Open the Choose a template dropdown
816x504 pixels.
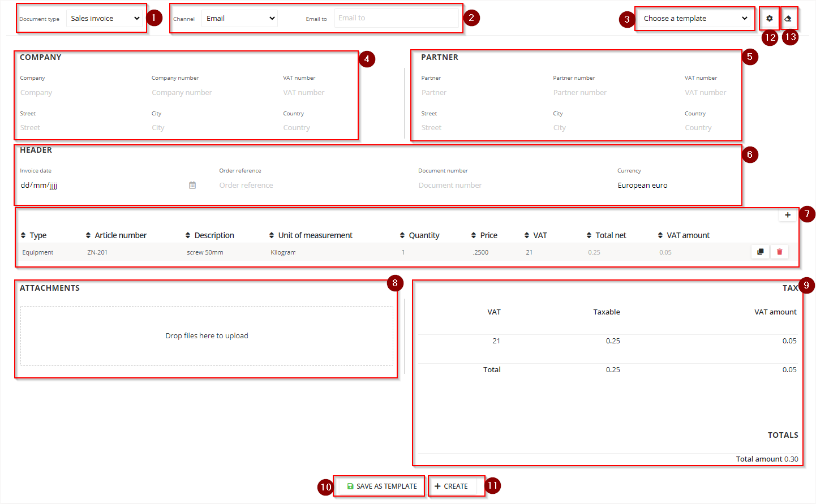(x=695, y=19)
